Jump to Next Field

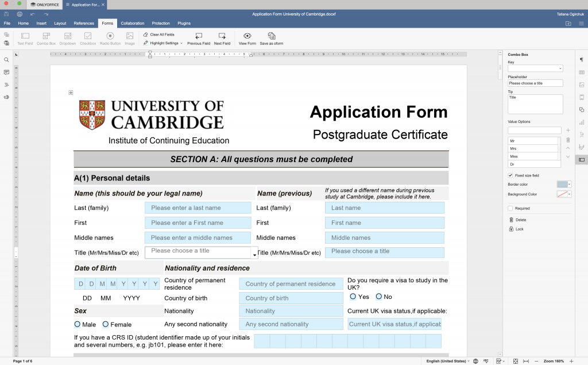[x=222, y=36]
